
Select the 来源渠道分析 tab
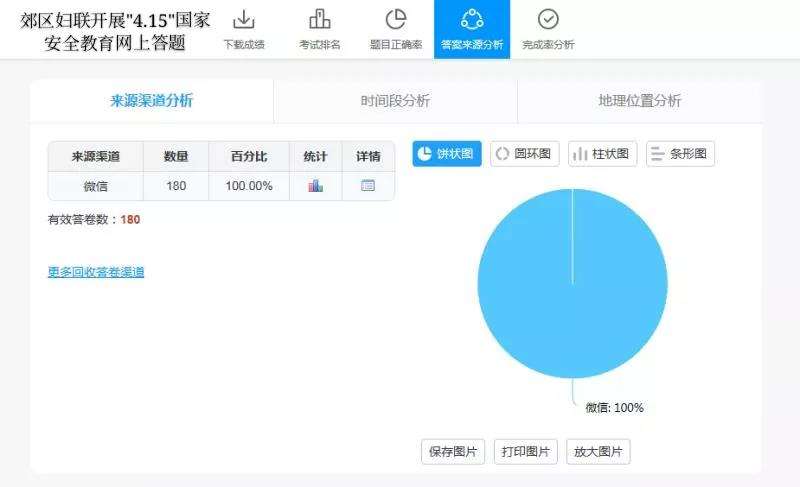(x=152, y=101)
